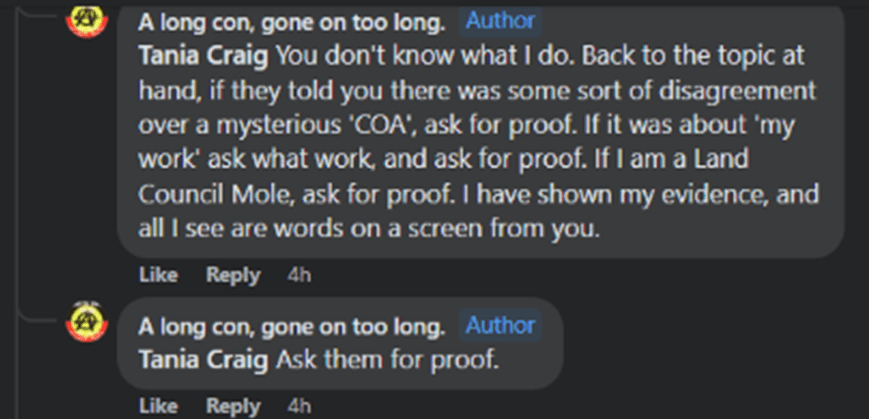Open the 4h timestamp under the second comment
Screen dimensions: 869x419
(x=299, y=406)
